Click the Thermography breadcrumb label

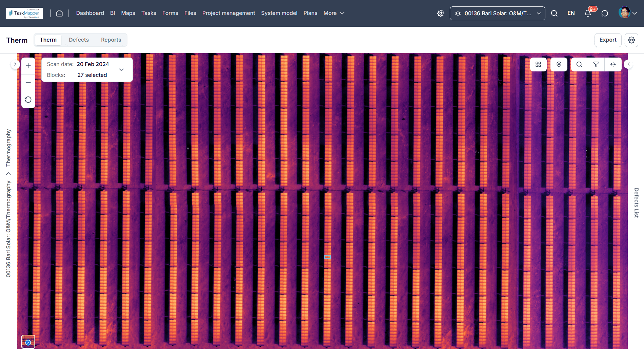8,148
